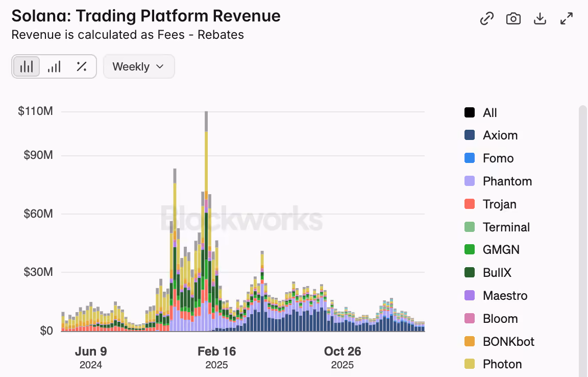Click the Fomo blue color swatch
Viewport: 588px width, 377px height.
(470, 158)
